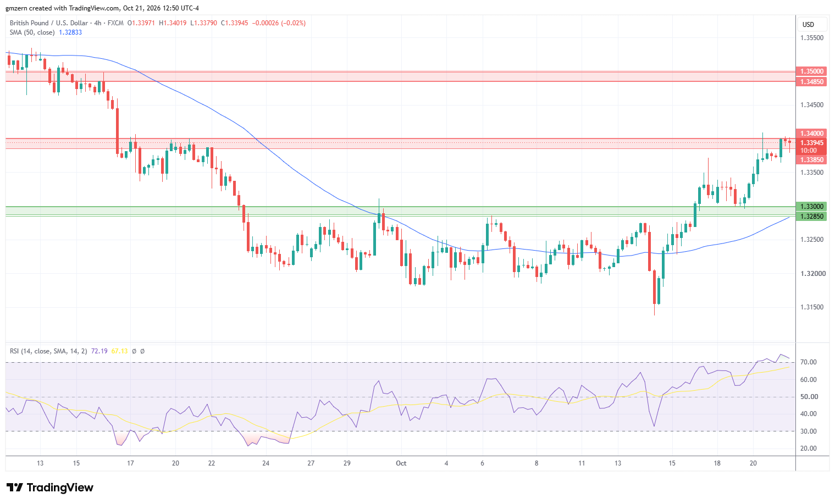Click the 10:00 candle countdown on price axis

809,151
